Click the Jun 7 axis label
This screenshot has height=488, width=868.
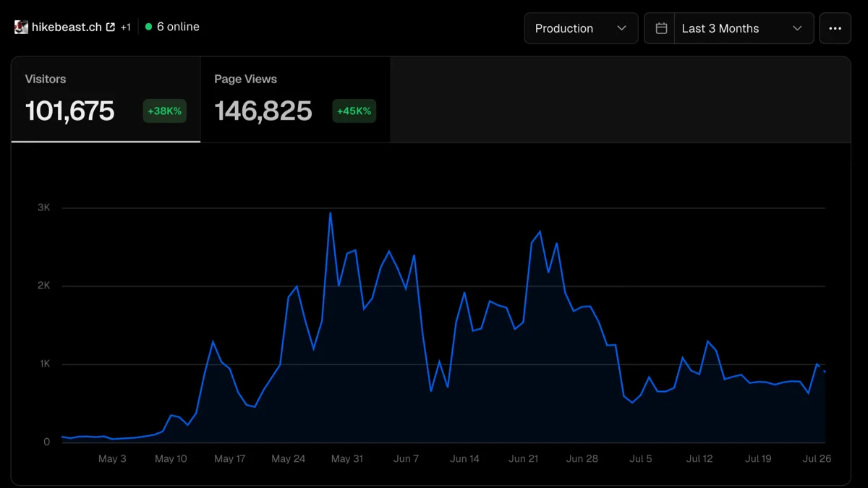click(x=407, y=459)
